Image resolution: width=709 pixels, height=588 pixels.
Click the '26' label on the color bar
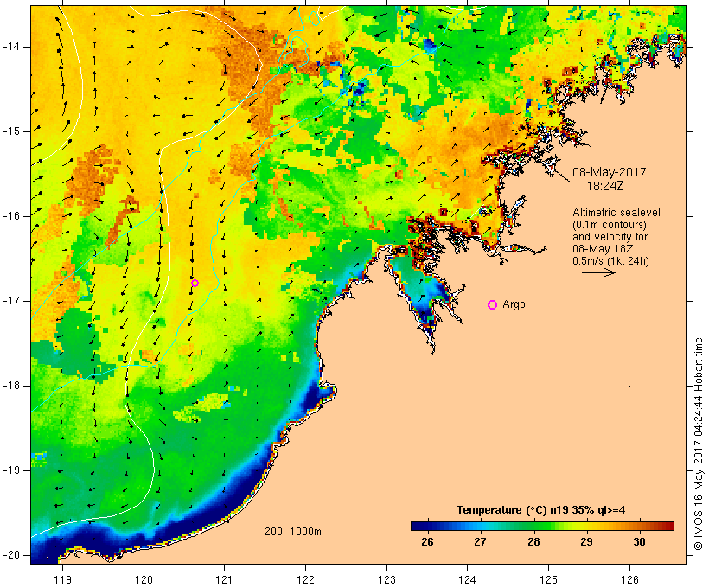(427, 542)
